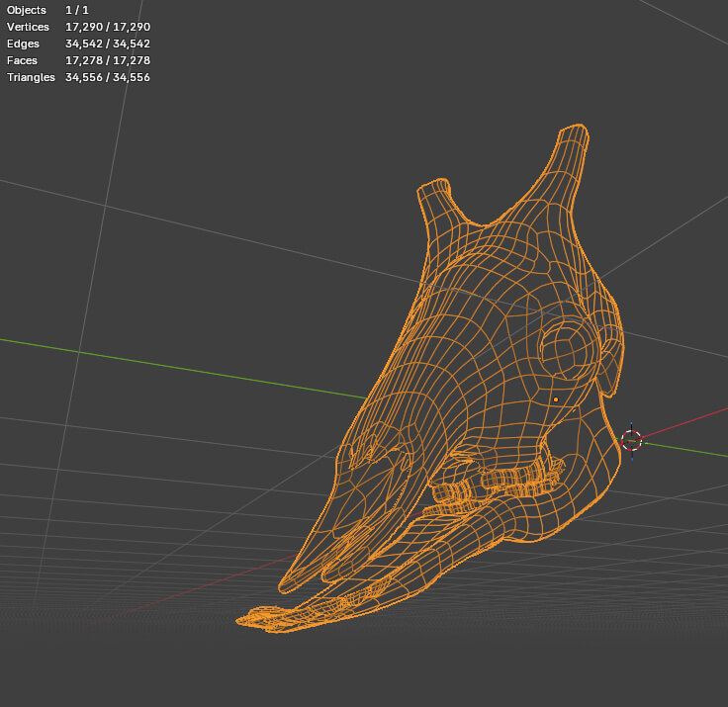Click the Triangles statistics label
This screenshot has height=707, width=728.
click(x=31, y=77)
